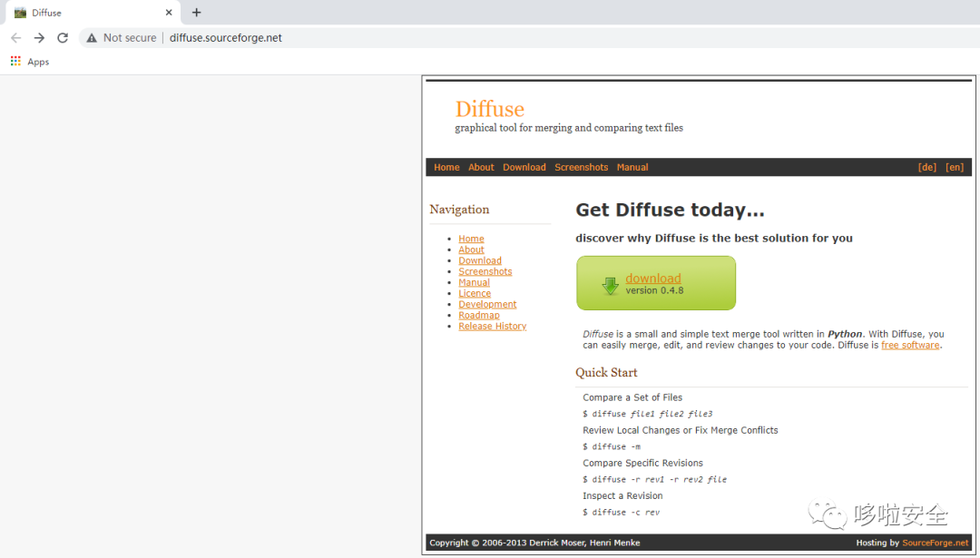Open the Release History sidebar link
980x558 pixels.
click(x=492, y=326)
